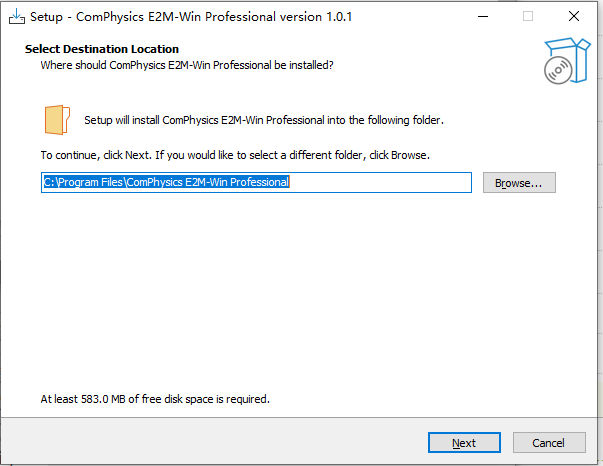Click the Select Destination Location heading

[x=102, y=49]
